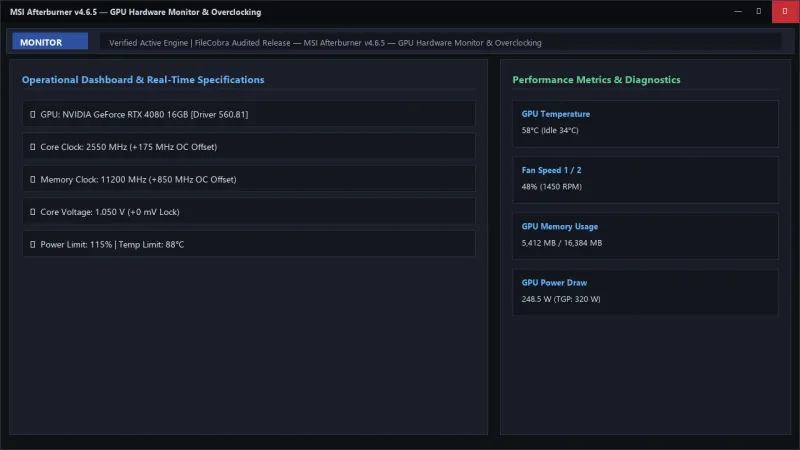
Task: Click the icon beside the Memory Clock row
Action: point(33,180)
